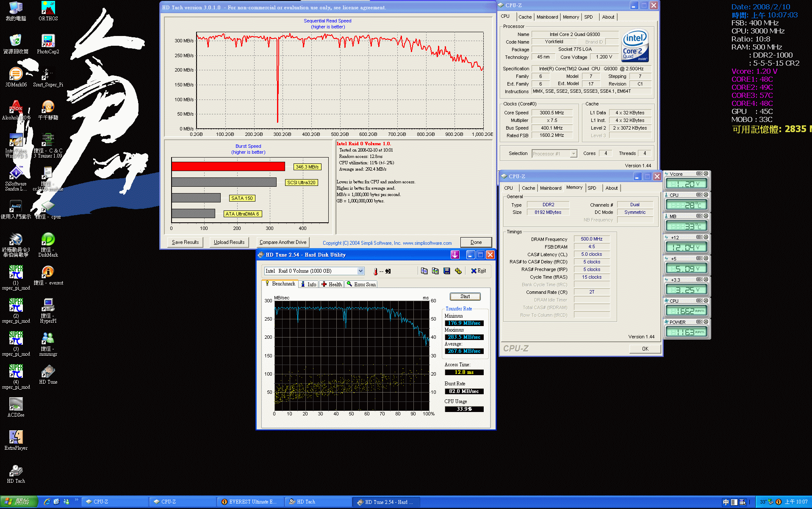Open the HD Tach desktop icon
Viewport: 812px width, 509px height.
(x=16, y=474)
